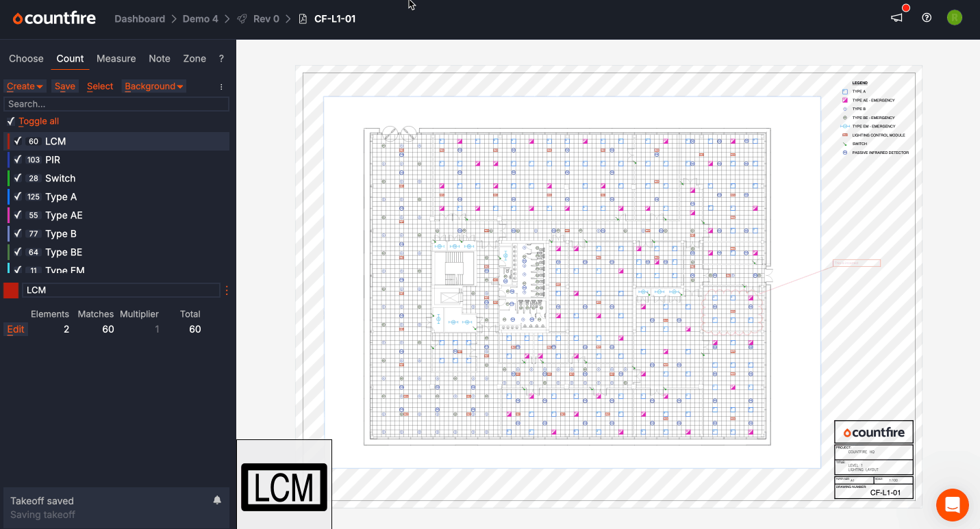Switch to the Choose tab
The width and height of the screenshot is (980, 529).
26,59
